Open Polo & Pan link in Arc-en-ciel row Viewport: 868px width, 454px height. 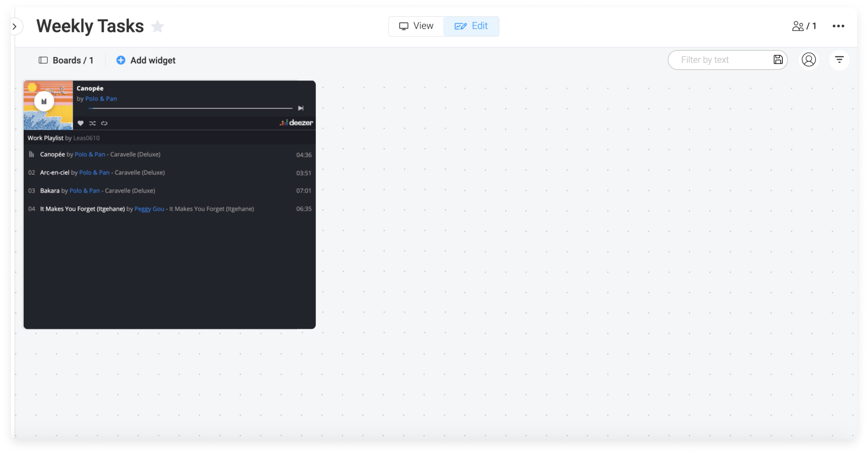tap(94, 173)
